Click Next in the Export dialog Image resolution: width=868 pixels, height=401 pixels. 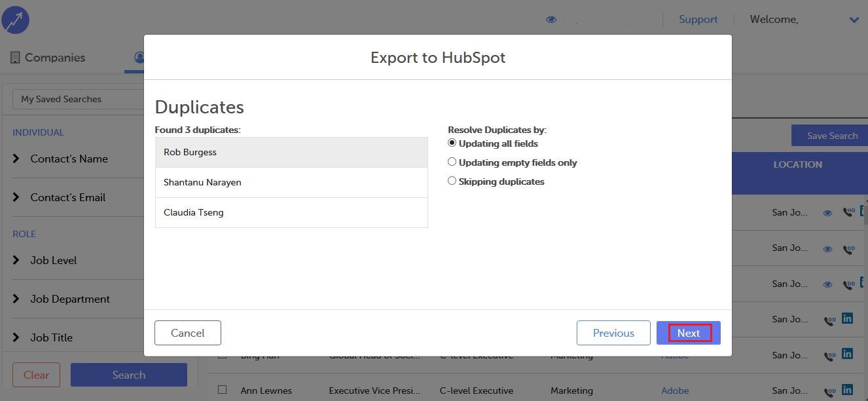tap(689, 333)
